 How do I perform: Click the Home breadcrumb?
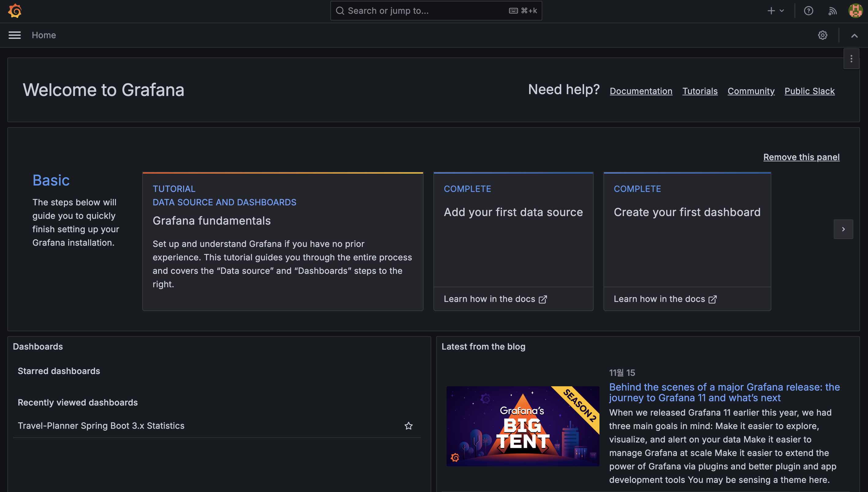(x=44, y=35)
